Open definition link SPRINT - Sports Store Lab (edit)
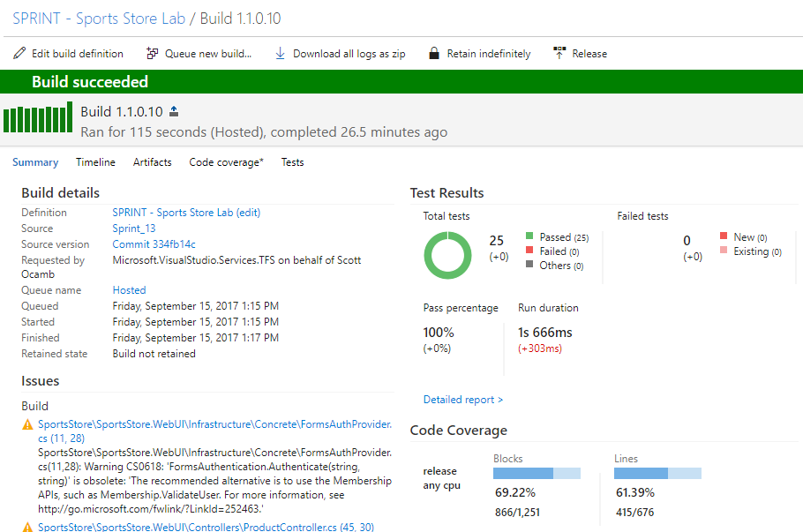The width and height of the screenshot is (803, 532). pos(186,213)
